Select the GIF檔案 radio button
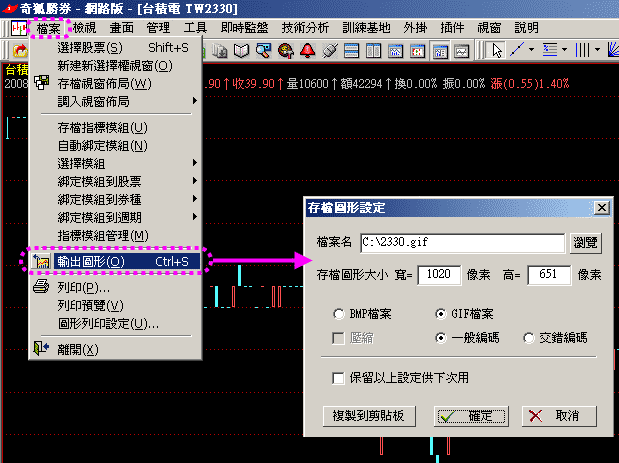This screenshot has height=463, width=619. point(442,314)
